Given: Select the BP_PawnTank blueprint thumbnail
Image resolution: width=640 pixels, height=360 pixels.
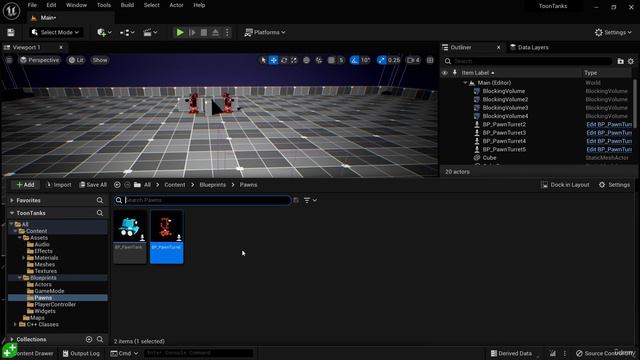Looking at the screenshot, I should pos(130,237).
